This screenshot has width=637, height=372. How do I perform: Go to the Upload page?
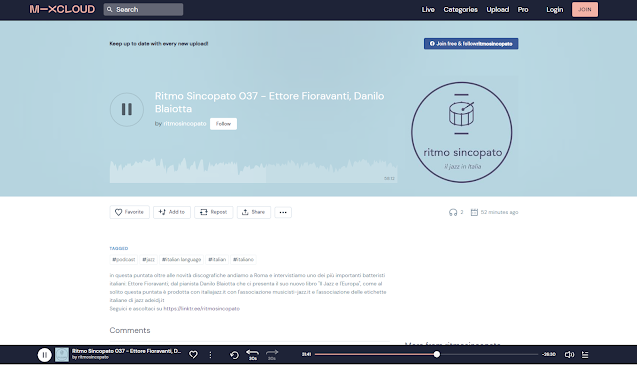pos(498,9)
